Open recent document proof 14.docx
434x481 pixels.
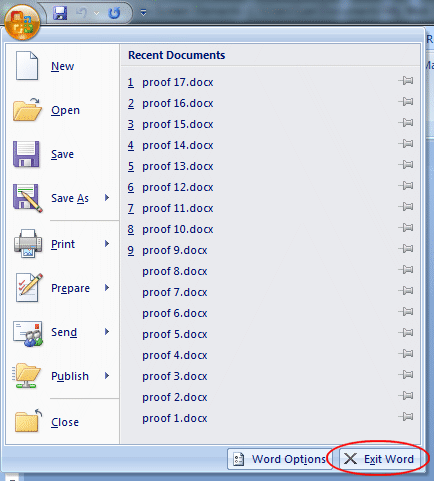pyautogui.click(x=178, y=145)
